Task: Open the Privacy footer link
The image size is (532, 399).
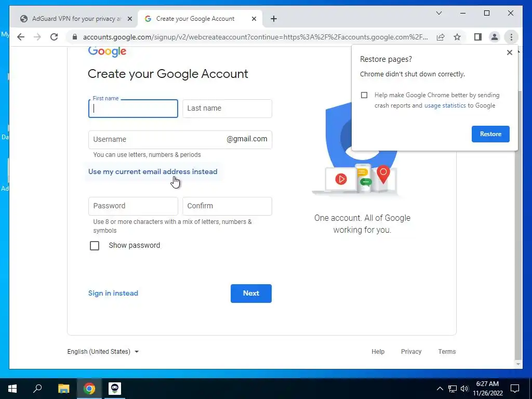Action: coord(411,352)
